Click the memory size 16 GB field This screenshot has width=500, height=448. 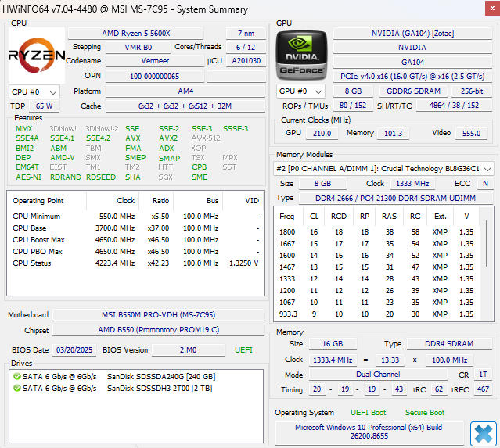pyautogui.click(x=333, y=344)
